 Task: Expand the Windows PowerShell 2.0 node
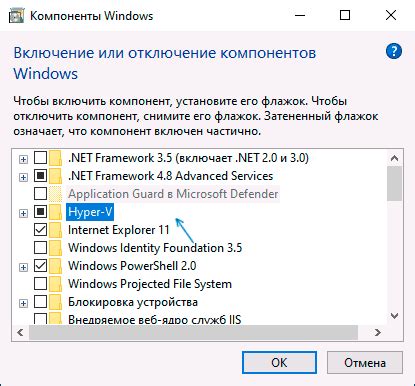23,267
